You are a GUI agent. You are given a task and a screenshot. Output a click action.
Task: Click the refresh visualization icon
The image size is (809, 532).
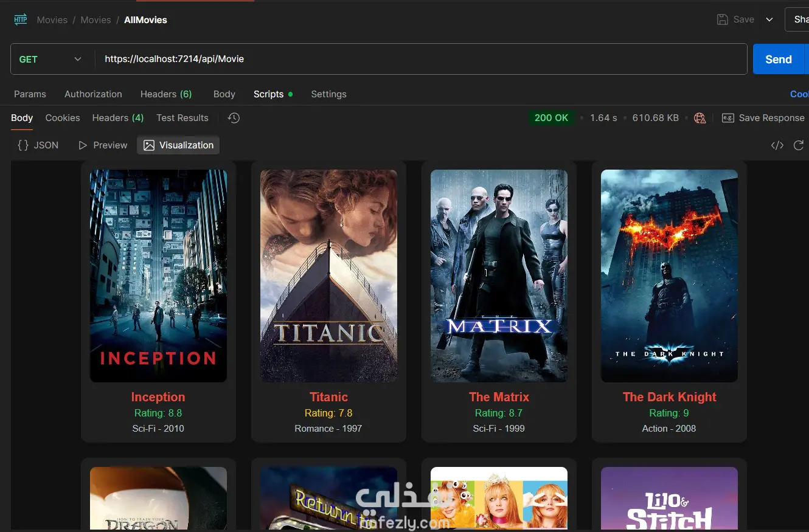(799, 145)
